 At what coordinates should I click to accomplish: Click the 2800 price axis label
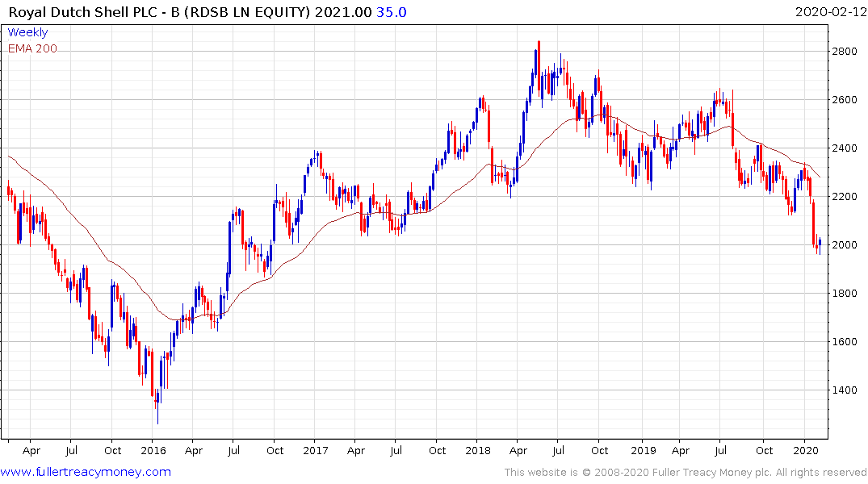click(x=845, y=52)
